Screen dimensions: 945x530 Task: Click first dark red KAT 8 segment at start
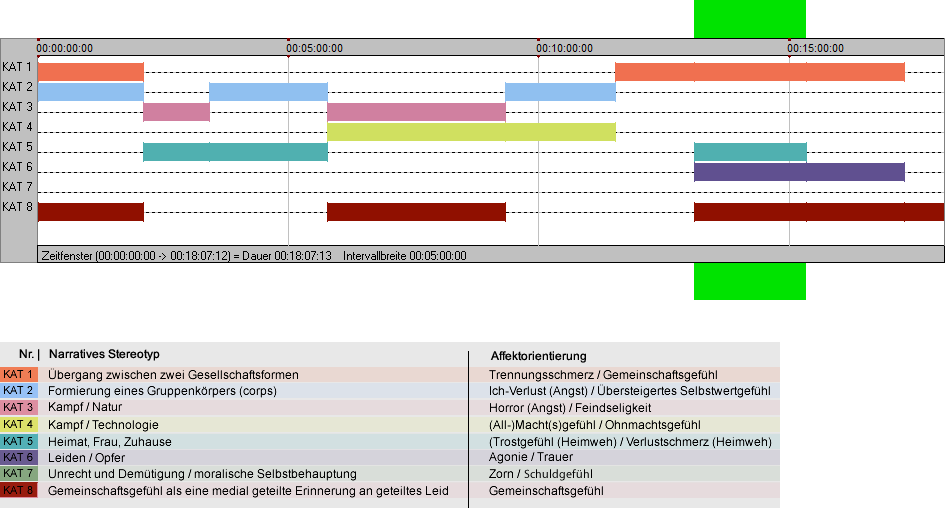point(91,212)
